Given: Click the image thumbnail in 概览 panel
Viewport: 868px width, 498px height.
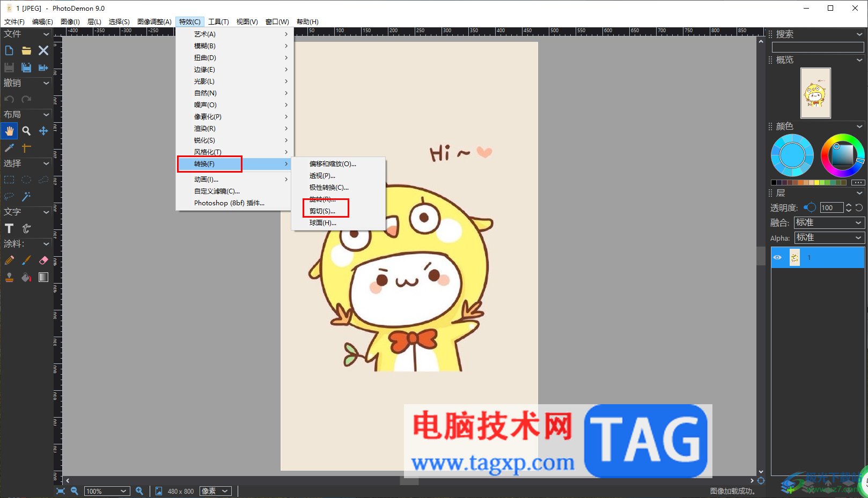Looking at the screenshot, I should click(x=815, y=93).
